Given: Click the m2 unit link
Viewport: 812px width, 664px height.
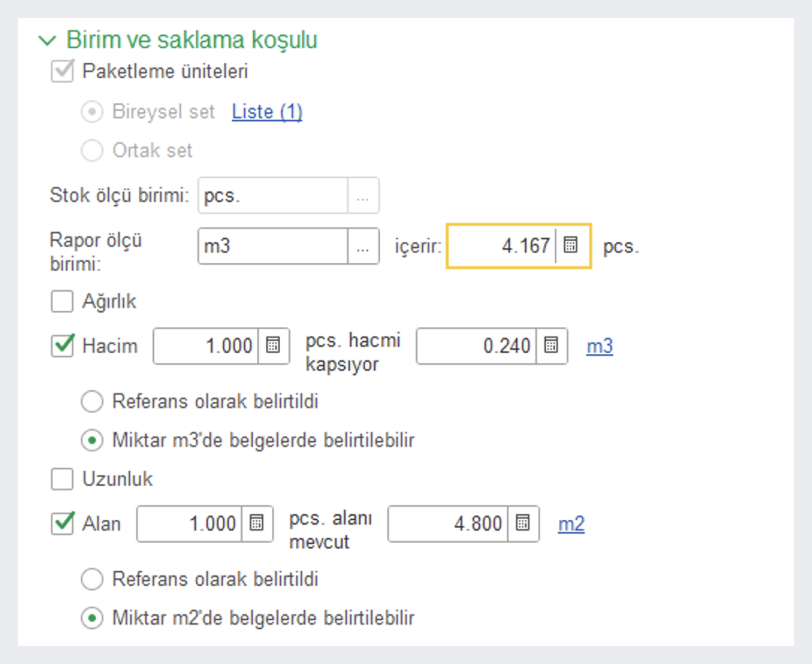Looking at the screenshot, I should pyautogui.click(x=571, y=524).
